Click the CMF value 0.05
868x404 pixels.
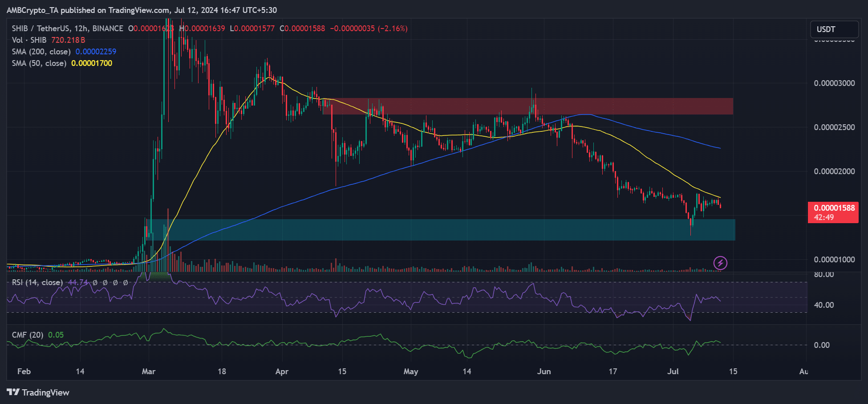(x=56, y=335)
